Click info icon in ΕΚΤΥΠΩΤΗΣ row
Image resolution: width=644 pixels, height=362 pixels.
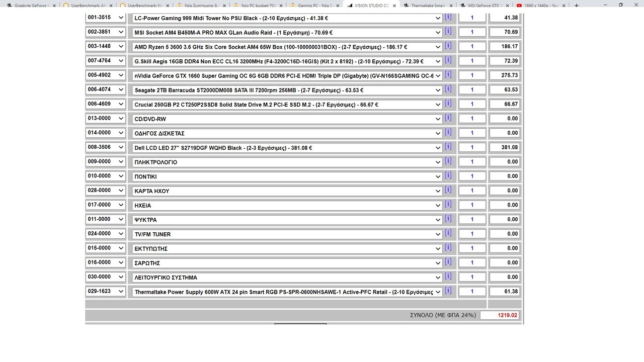(x=448, y=247)
